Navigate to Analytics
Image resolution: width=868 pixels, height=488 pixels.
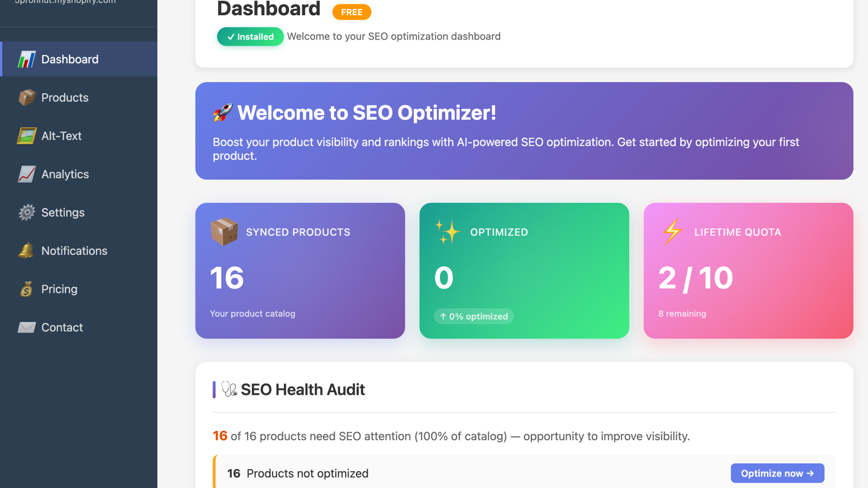pos(79,174)
